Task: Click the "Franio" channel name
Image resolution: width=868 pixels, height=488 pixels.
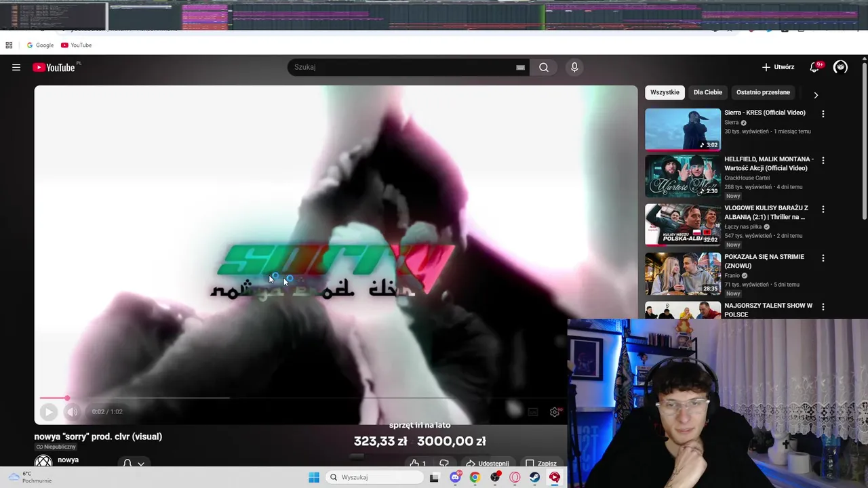Action: point(732,276)
